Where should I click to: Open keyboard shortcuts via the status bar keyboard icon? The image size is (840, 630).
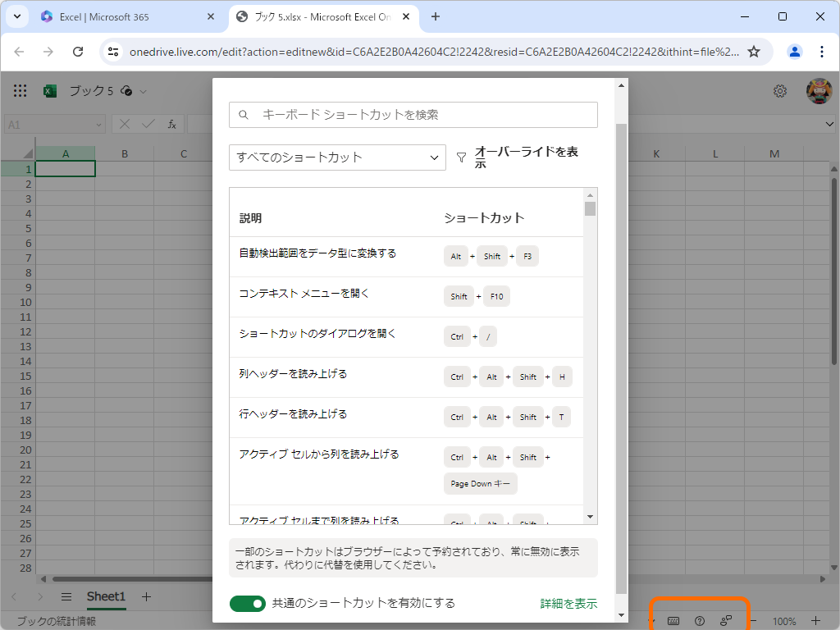(x=673, y=621)
